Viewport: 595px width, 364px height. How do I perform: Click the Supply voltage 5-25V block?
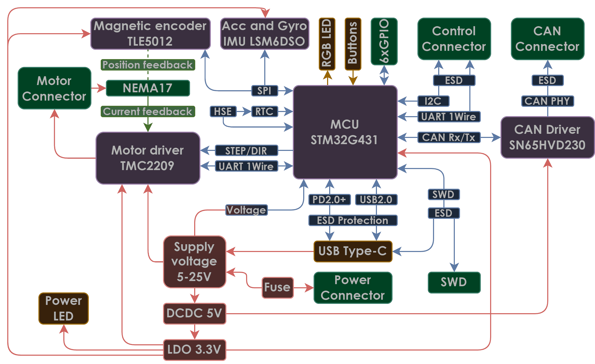click(195, 262)
